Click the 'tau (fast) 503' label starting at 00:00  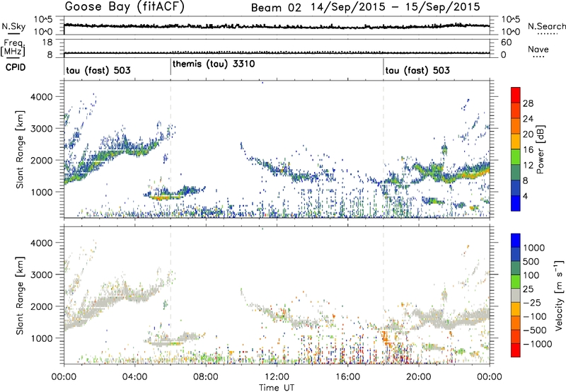click(x=98, y=70)
